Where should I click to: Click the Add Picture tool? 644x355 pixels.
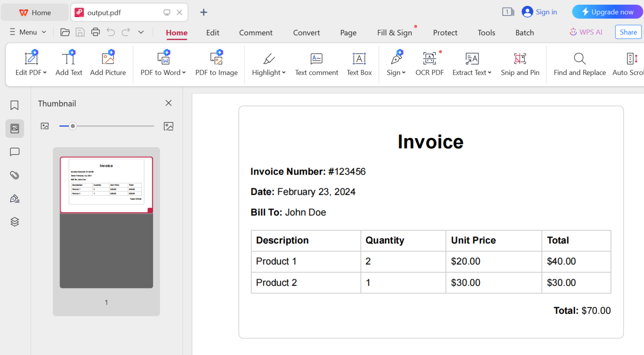(x=108, y=64)
